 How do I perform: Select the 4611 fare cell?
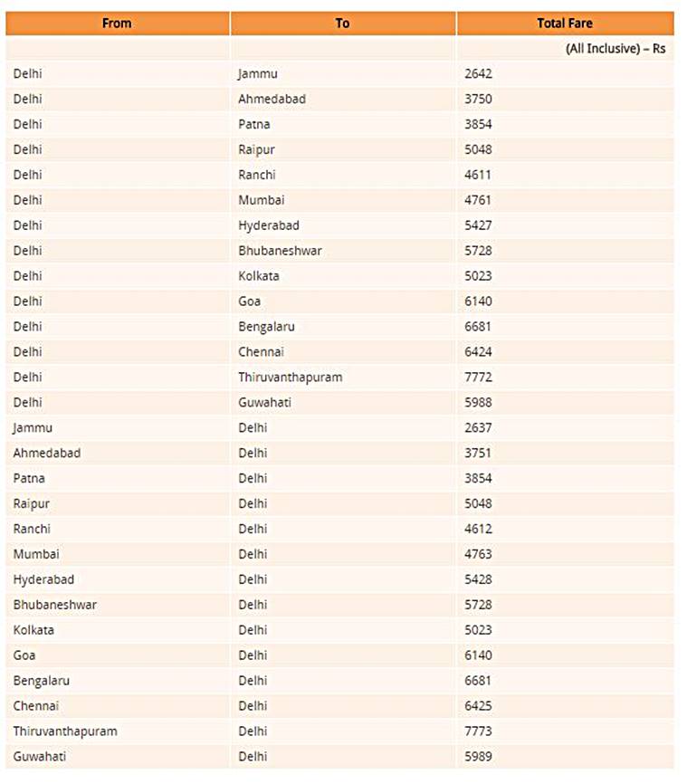tap(478, 175)
